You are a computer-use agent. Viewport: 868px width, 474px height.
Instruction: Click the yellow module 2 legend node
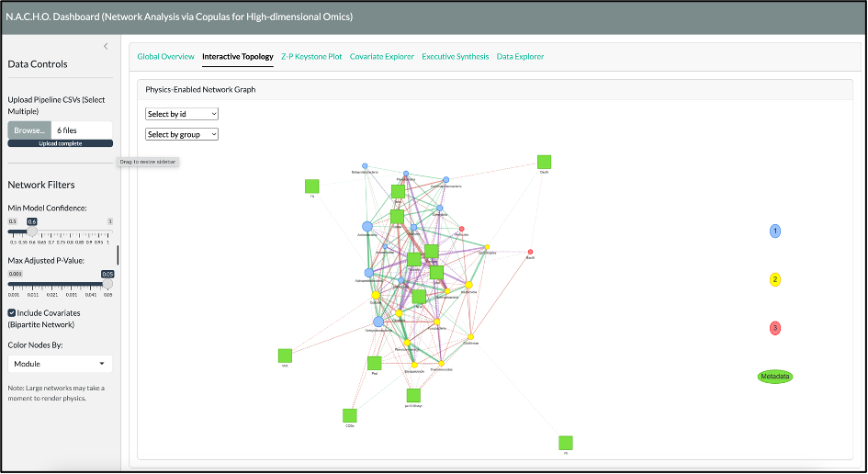(775, 279)
